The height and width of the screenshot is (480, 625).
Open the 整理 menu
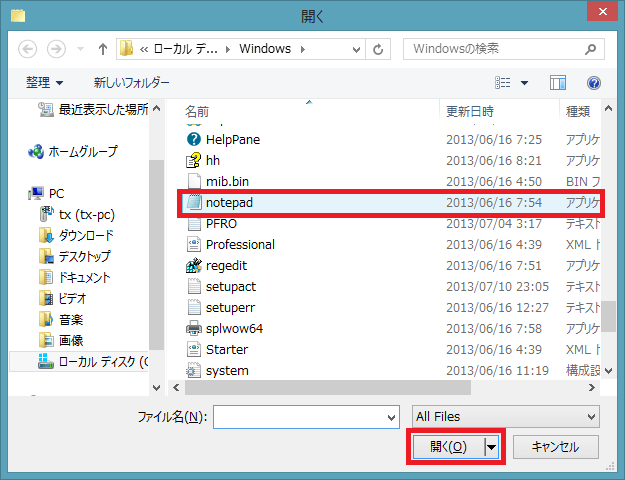[45, 83]
